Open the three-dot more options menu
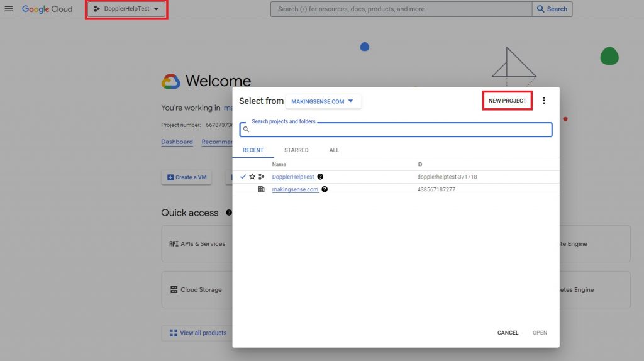Screen dimensions: 644x361 (x=544, y=101)
